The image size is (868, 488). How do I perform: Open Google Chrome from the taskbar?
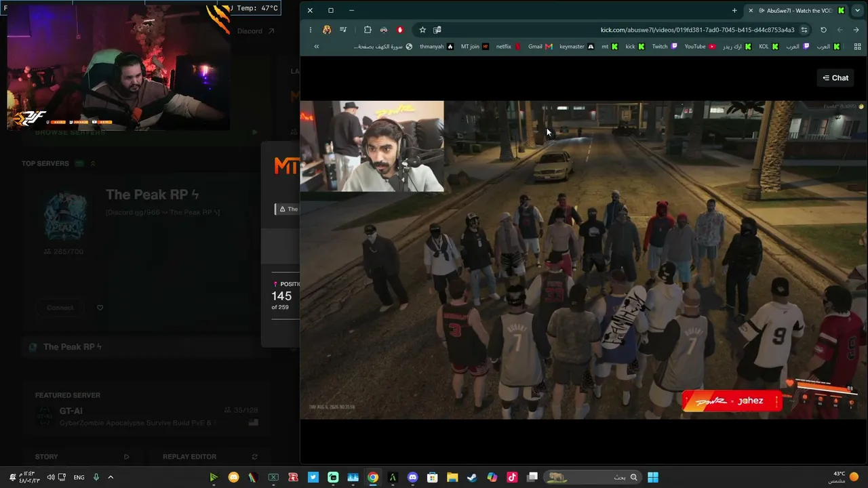373,477
